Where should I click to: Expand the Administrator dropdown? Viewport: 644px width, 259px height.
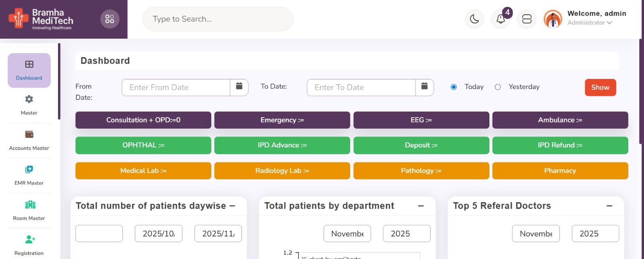click(x=590, y=23)
